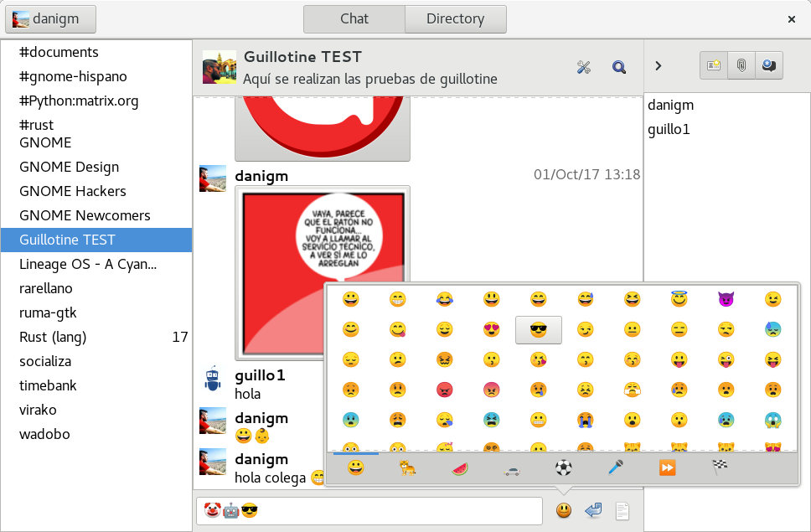
Task: Insert the kiss with heart emoji
Action: [x=539, y=360]
